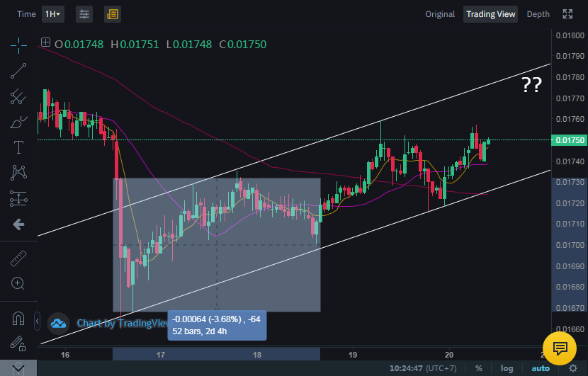Viewport: 588px width, 376px height.
Task: Toggle magnet mode
Action: point(18,319)
